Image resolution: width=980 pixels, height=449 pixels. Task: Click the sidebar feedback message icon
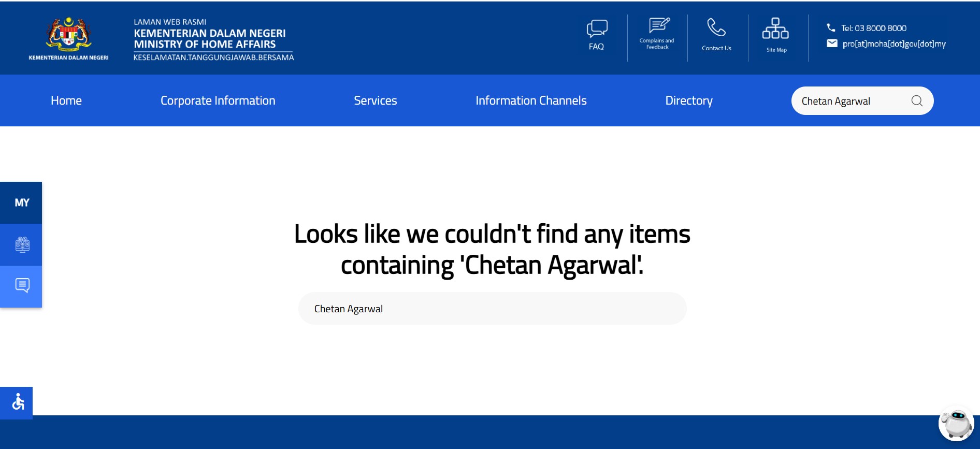coord(22,286)
